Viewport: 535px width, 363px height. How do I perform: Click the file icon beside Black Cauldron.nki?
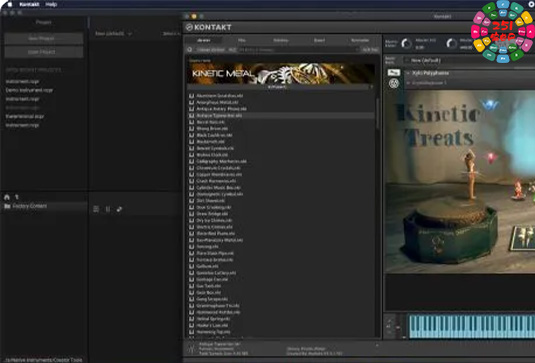click(191, 135)
